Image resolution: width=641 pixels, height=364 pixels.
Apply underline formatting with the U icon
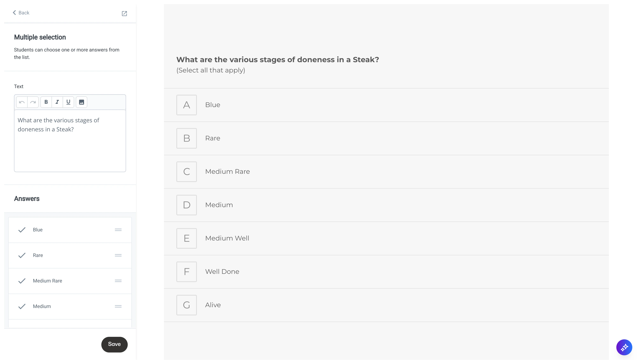tap(68, 102)
